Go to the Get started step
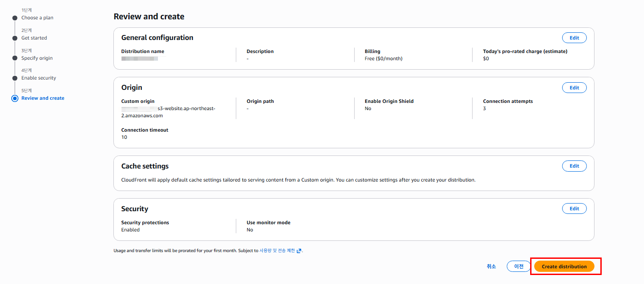The height and width of the screenshot is (284, 644). tap(34, 38)
